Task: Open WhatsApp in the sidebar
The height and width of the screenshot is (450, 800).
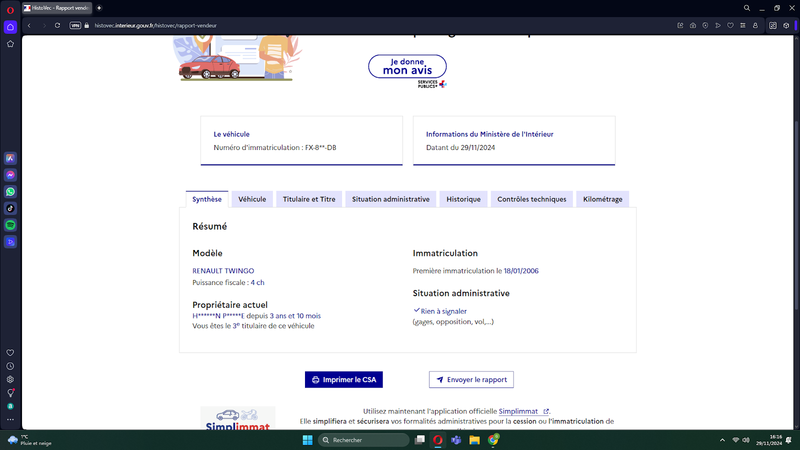Action: (x=10, y=192)
